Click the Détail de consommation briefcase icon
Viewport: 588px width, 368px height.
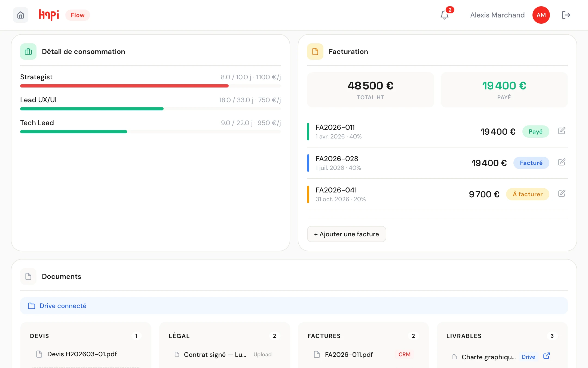click(x=28, y=52)
